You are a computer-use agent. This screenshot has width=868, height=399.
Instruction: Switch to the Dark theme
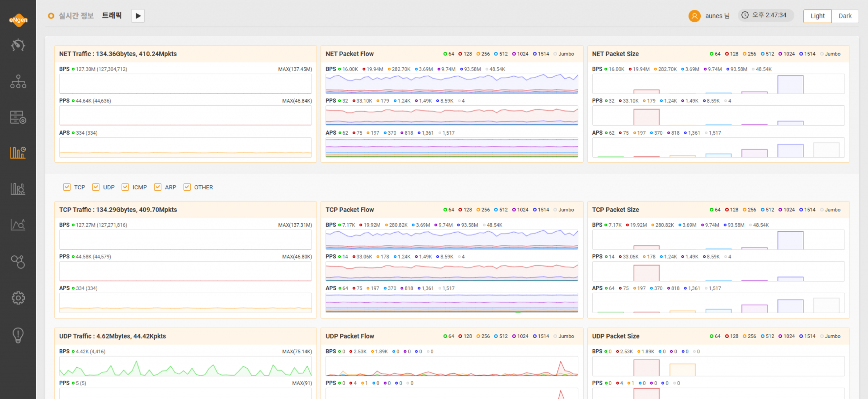845,16
